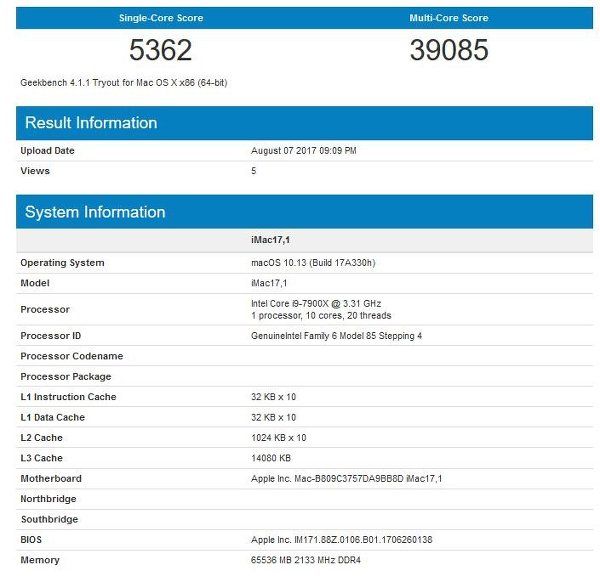Click the Model label
600x582 pixels.
click(35, 283)
